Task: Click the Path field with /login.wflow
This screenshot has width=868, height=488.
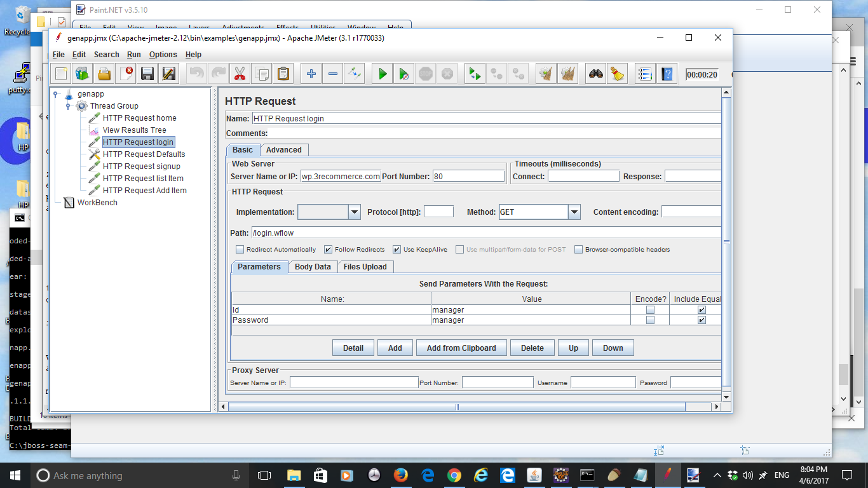Action: 486,233
